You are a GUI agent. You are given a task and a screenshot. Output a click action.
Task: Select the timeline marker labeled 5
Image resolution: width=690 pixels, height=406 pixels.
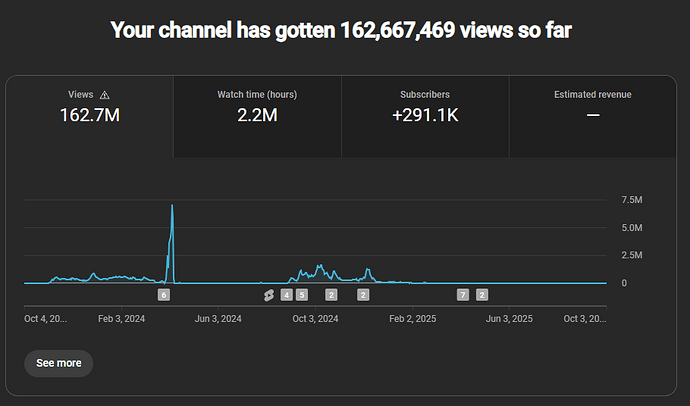(x=301, y=295)
